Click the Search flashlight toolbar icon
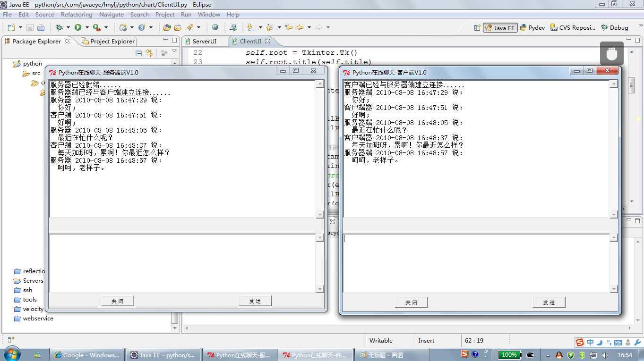Viewport: 644px width, 361px height. point(190,28)
